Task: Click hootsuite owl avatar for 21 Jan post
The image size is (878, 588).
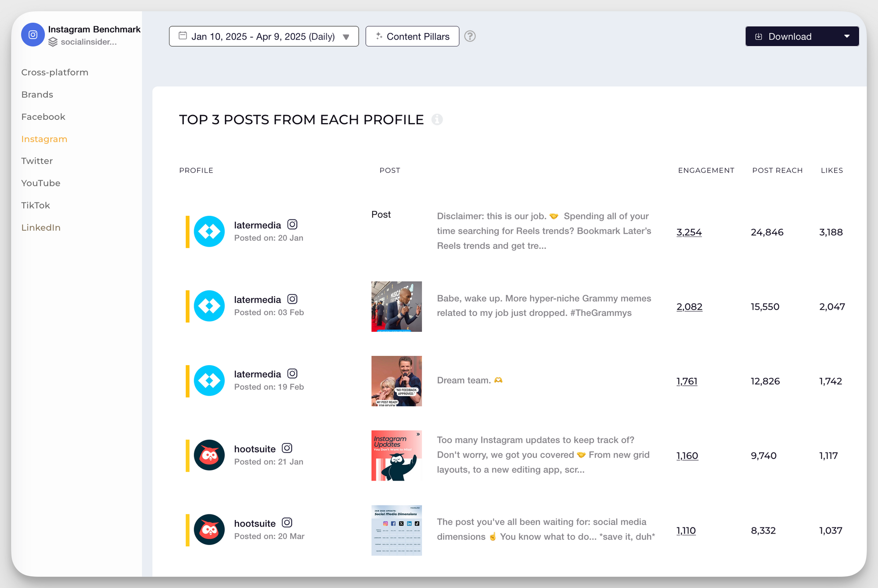Action: click(209, 455)
